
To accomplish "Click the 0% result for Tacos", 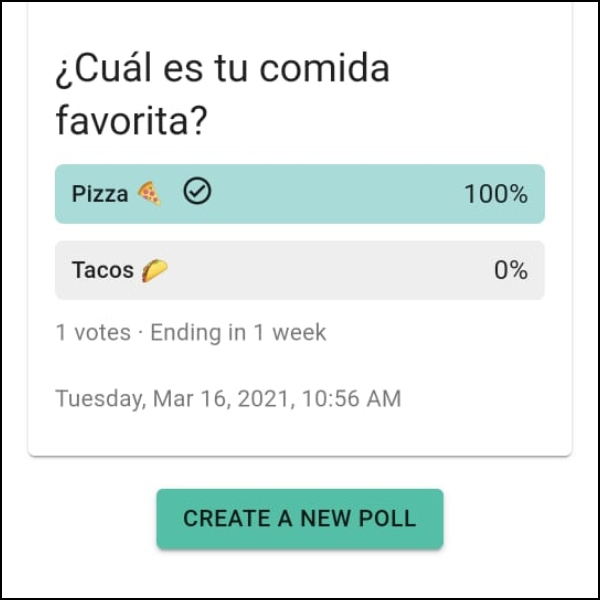I will [510, 270].
